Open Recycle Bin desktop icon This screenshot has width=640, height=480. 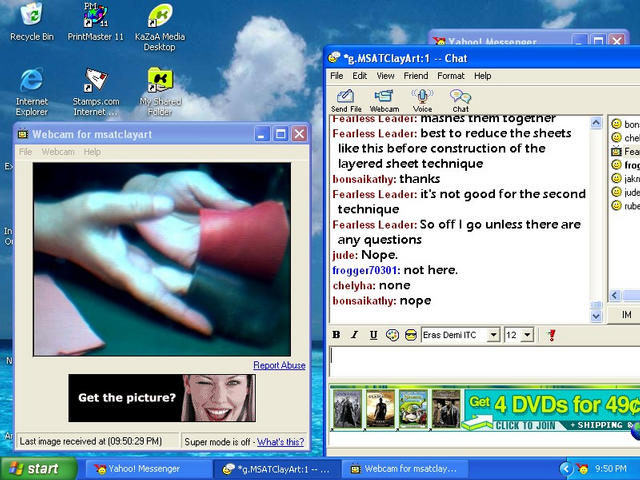pyautogui.click(x=32, y=21)
